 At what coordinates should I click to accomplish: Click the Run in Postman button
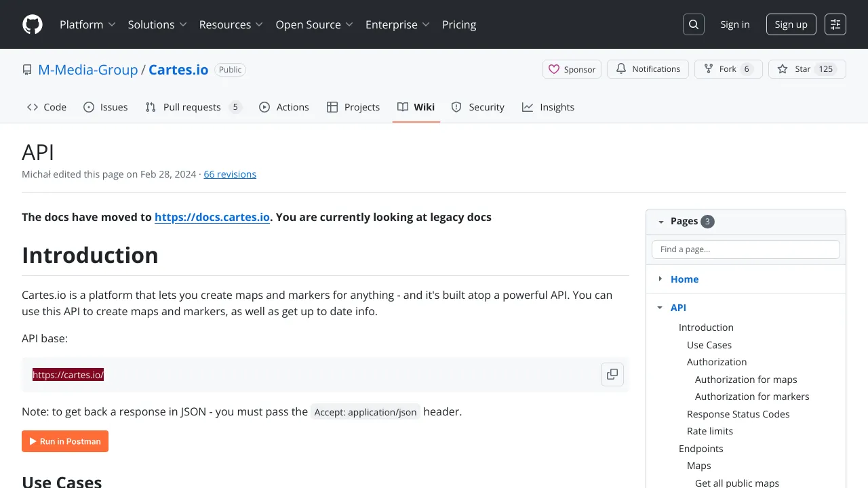pos(65,441)
